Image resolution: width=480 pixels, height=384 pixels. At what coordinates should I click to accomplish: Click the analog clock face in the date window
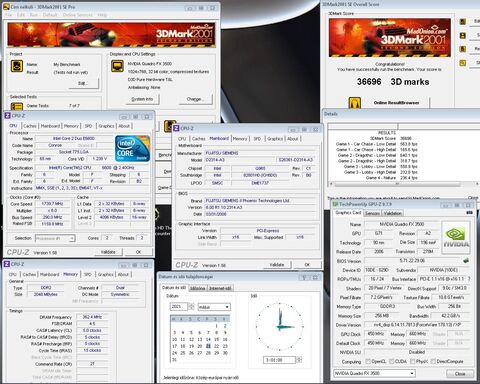pyautogui.click(x=279, y=326)
